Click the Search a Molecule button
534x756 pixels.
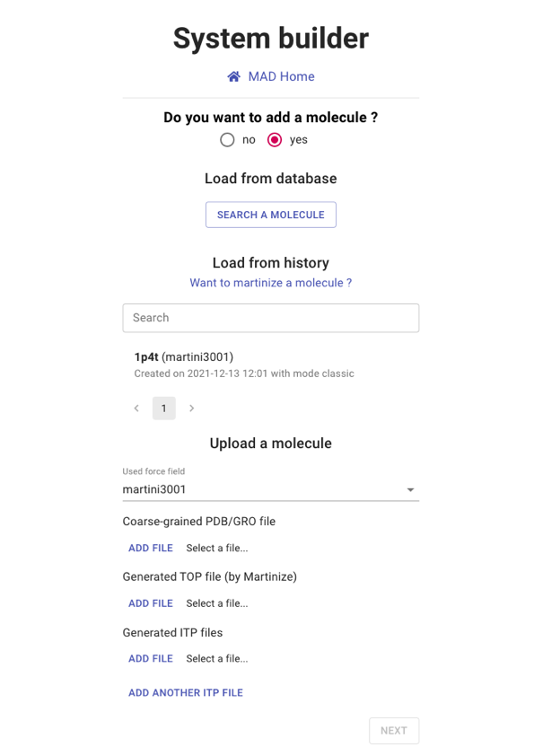point(270,215)
